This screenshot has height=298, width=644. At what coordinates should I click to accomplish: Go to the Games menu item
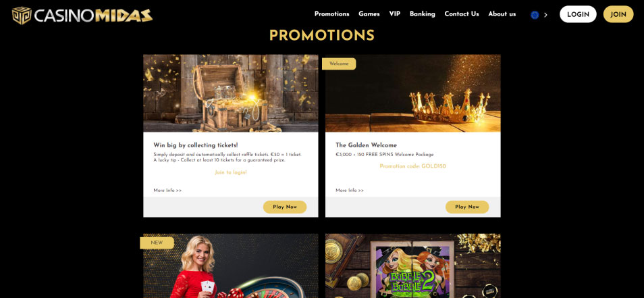pyautogui.click(x=369, y=14)
